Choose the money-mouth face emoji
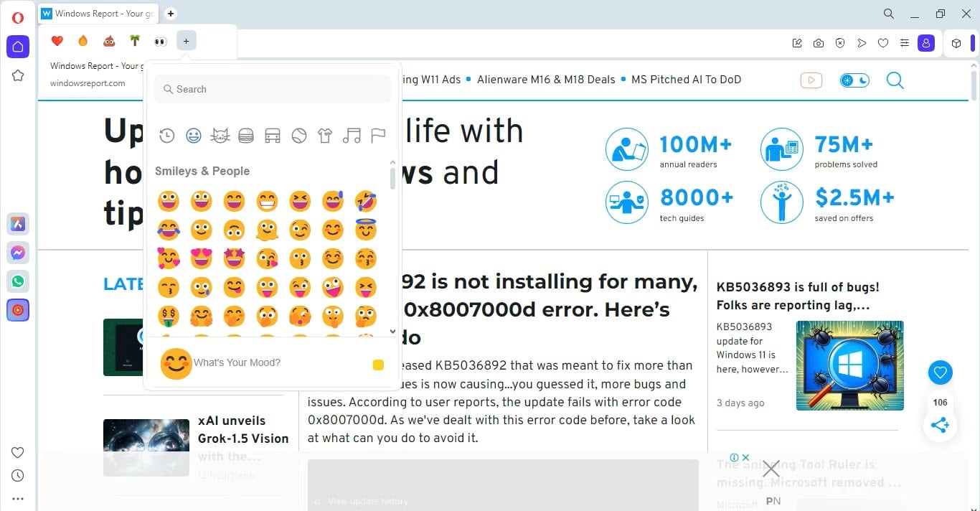Screen dimensions: 980x511 pos(169,316)
